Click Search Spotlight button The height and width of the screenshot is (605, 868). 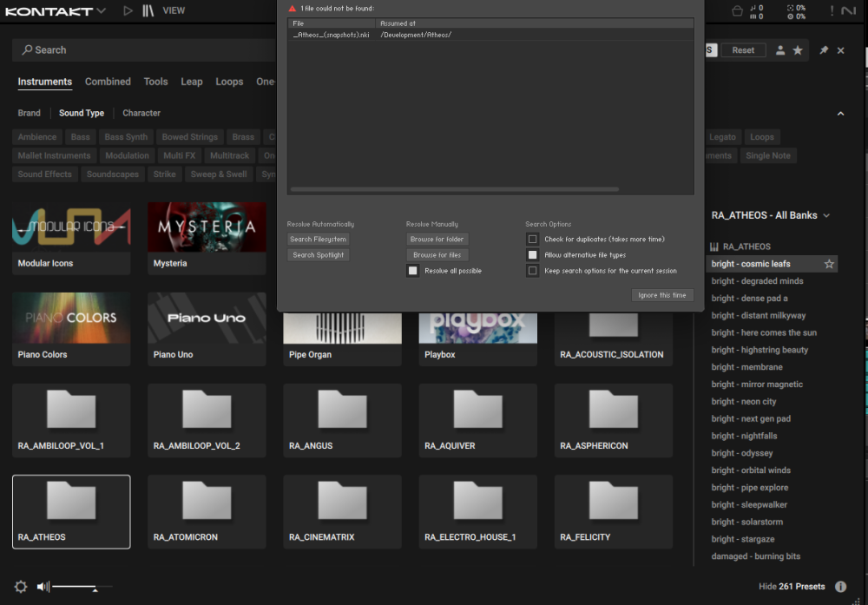(x=319, y=255)
